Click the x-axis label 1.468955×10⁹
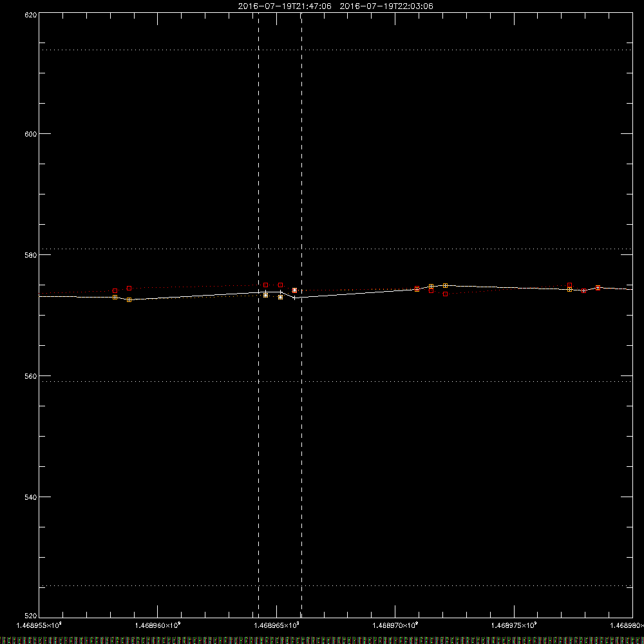The height and width of the screenshot is (644, 644). coord(39,625)
